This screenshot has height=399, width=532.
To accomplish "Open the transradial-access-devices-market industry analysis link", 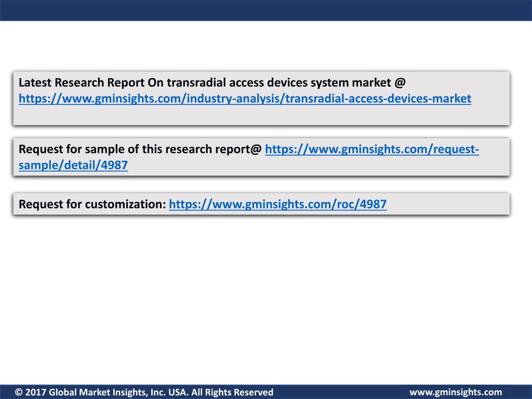I will 245,99.
